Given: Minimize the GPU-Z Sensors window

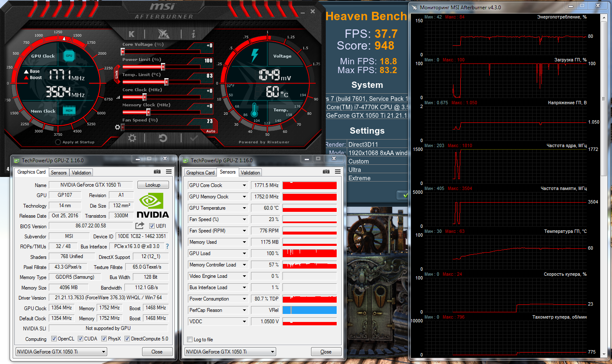Looking at the screenshot, I should coord(306,159).
